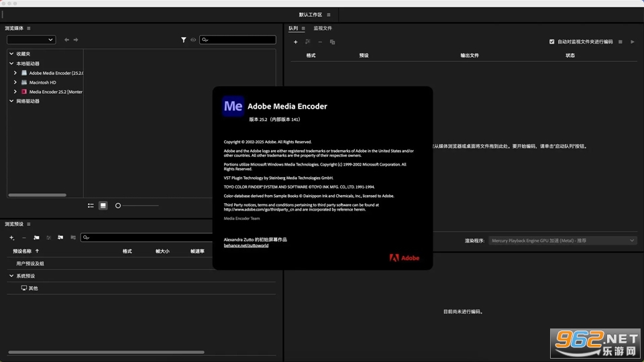
Task: Add a source with the queue plus icon
Action: tap(295, 42)
